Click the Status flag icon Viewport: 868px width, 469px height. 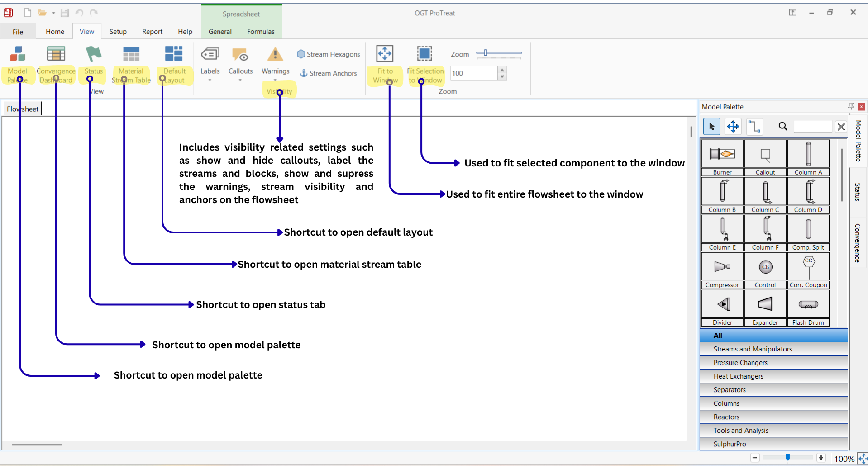(94, 54)
